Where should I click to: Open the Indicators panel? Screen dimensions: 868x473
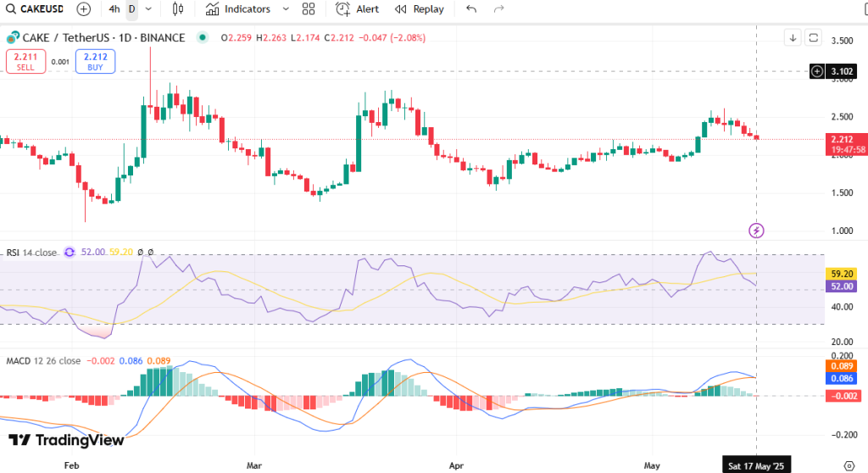click(x=238, y=9)
